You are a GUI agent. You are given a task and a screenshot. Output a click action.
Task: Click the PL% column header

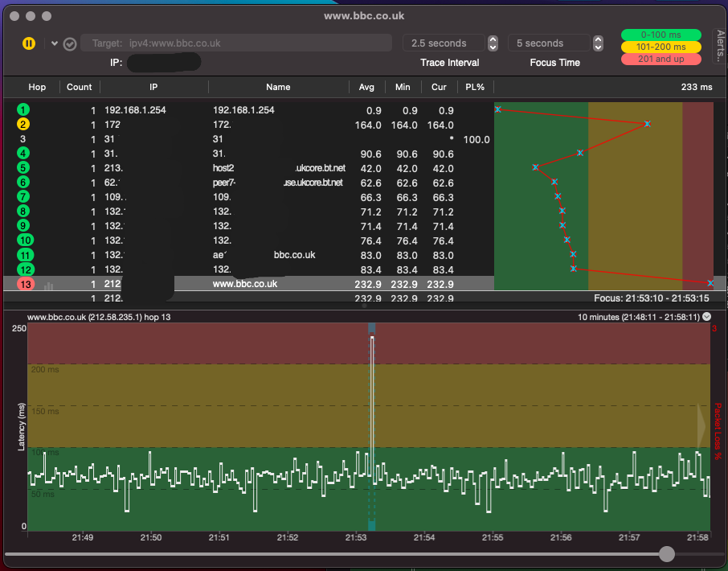[475, 87]
